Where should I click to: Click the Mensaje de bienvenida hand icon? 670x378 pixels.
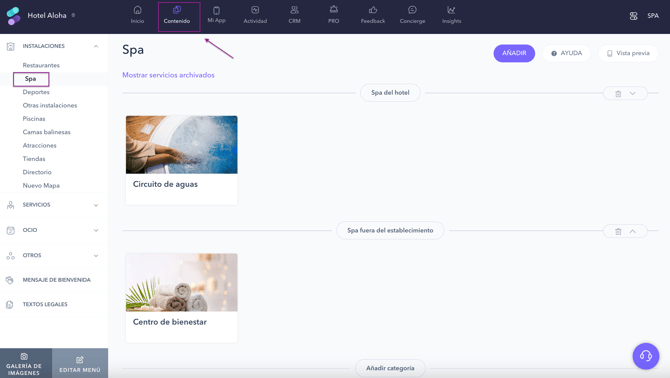(x=10, y=280)
